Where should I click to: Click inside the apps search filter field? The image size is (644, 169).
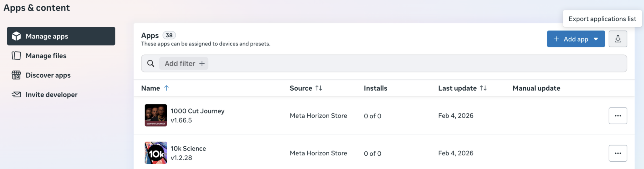406,63
